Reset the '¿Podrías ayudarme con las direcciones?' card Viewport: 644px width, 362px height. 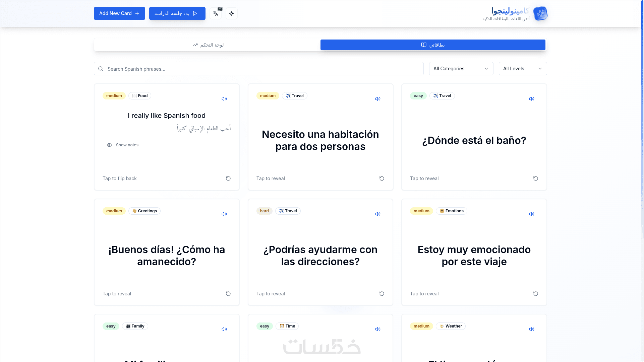(x=382, y=294)
